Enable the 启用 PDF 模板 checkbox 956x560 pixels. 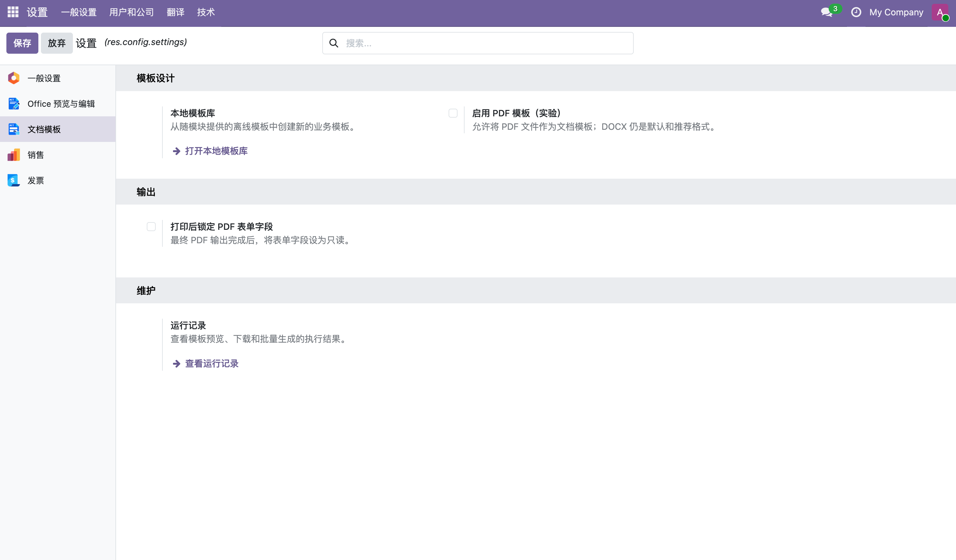tap(453, 113)
